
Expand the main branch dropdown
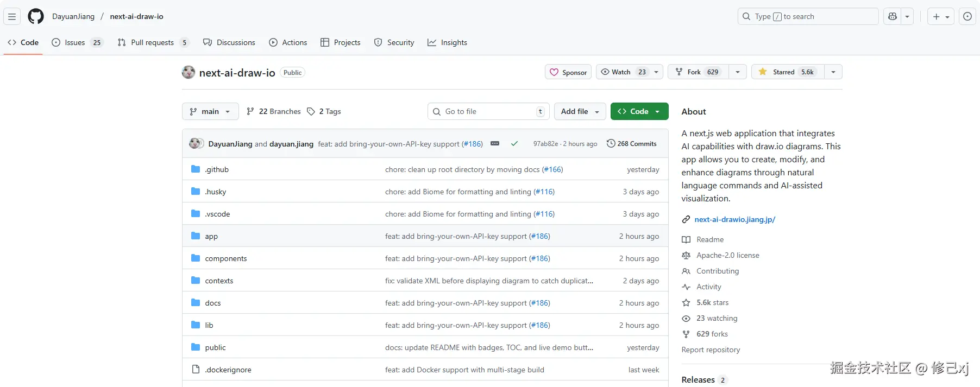coord(210,111)
